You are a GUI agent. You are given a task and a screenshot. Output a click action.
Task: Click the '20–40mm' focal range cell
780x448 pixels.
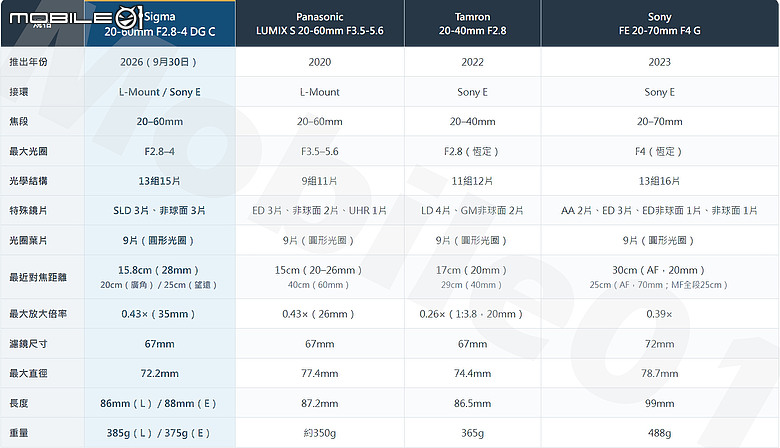472,121
